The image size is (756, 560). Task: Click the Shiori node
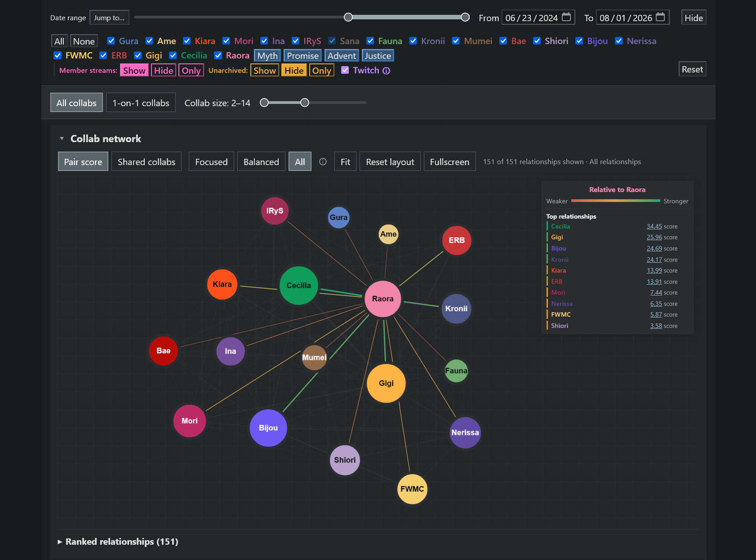click(345, 460)
